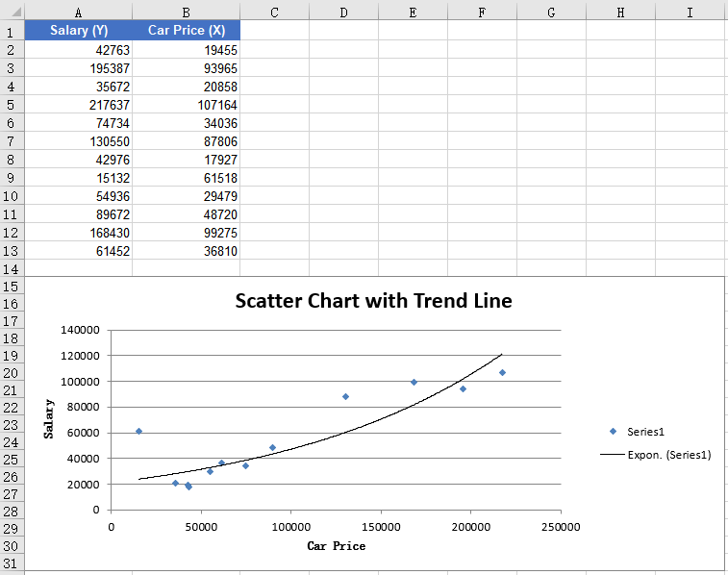Click horizontal axis label 250000

[561, 527]
